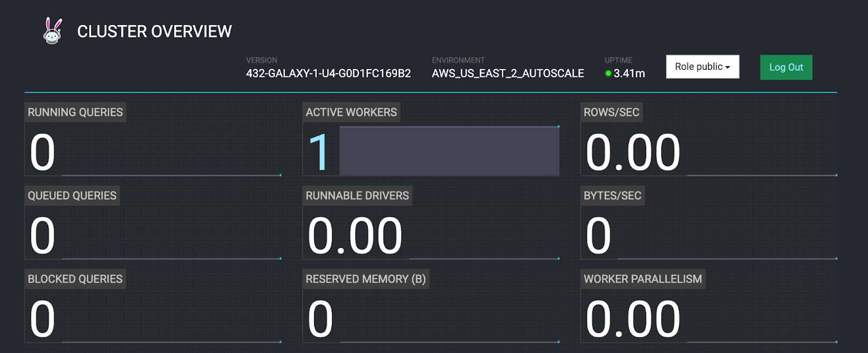Select the Queued Queries panel label

tap(72, 196)
